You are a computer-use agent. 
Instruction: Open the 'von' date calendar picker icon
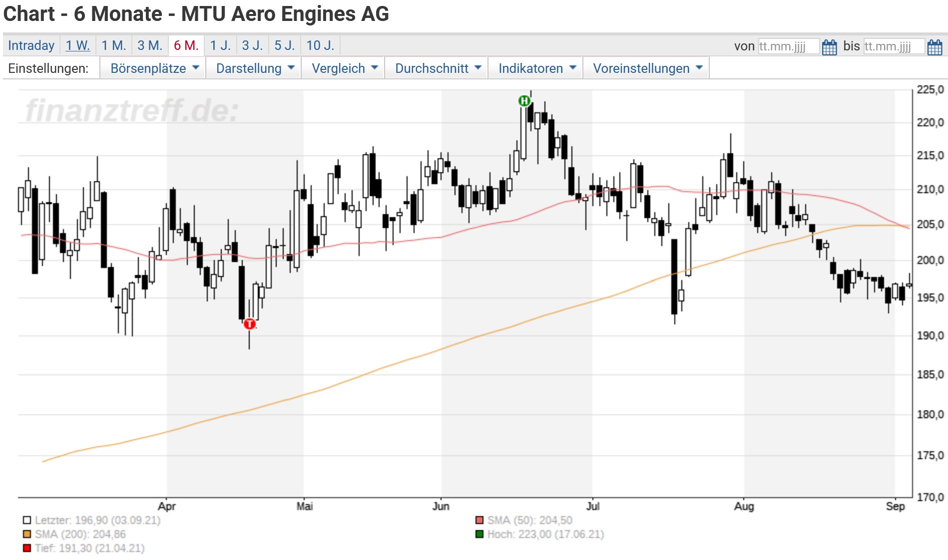(x=829, y=47)
